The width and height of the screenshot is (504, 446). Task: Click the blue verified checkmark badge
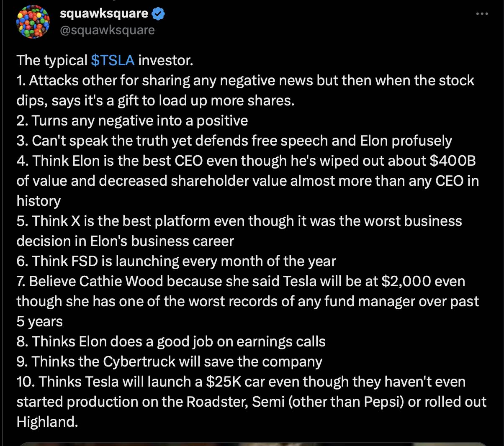(158, 14)
